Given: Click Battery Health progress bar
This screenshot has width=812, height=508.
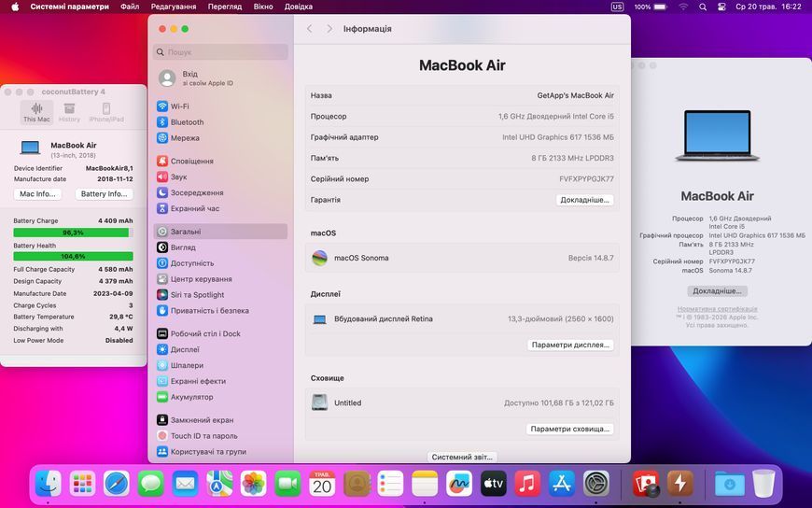Looking at the screenshot, I should coord(73,256).
